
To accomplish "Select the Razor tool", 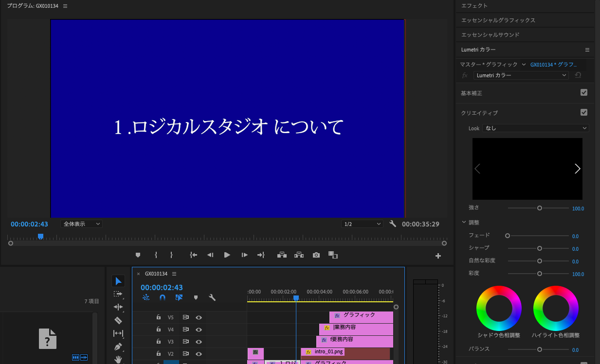I will coord(118,320).
